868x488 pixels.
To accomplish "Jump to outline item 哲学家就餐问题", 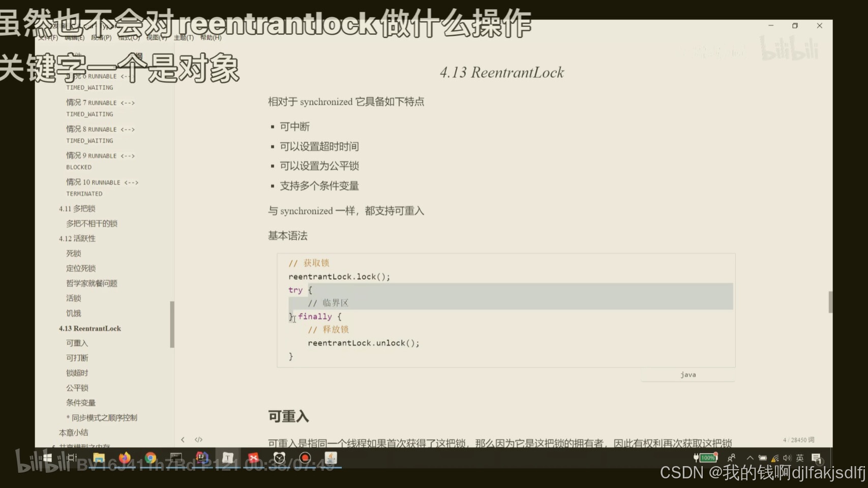I will click(x=92, y=283).
